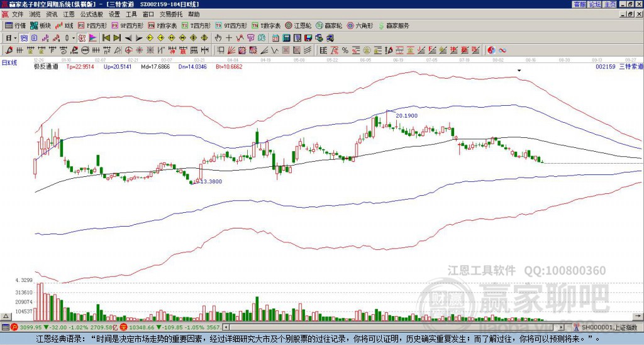Viewport: 644px width, 345px height.
Task: Step chart right with black right arrow
Action: point(139,38)
